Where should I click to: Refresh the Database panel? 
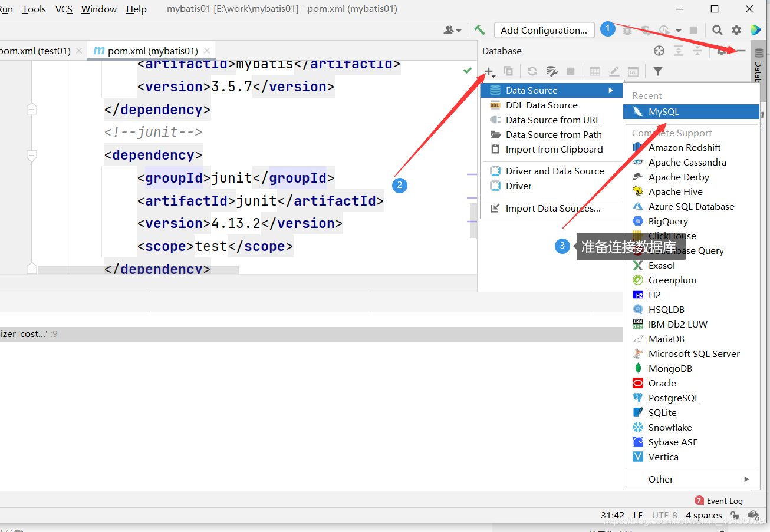coord(532,71)
